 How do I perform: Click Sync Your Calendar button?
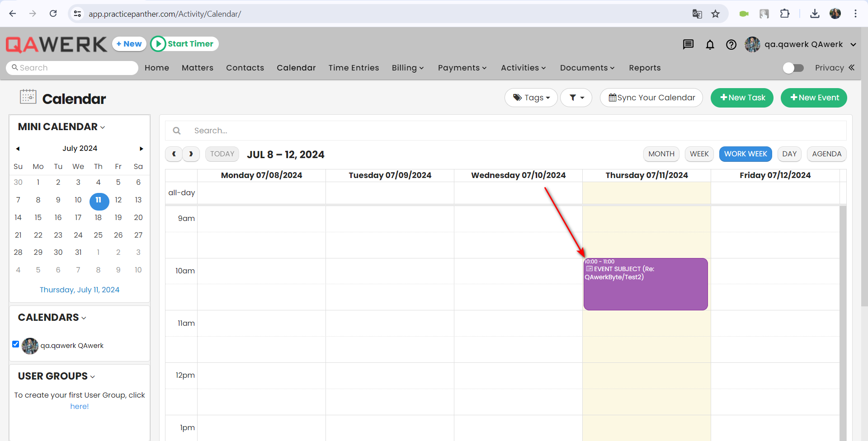(651, 98)
